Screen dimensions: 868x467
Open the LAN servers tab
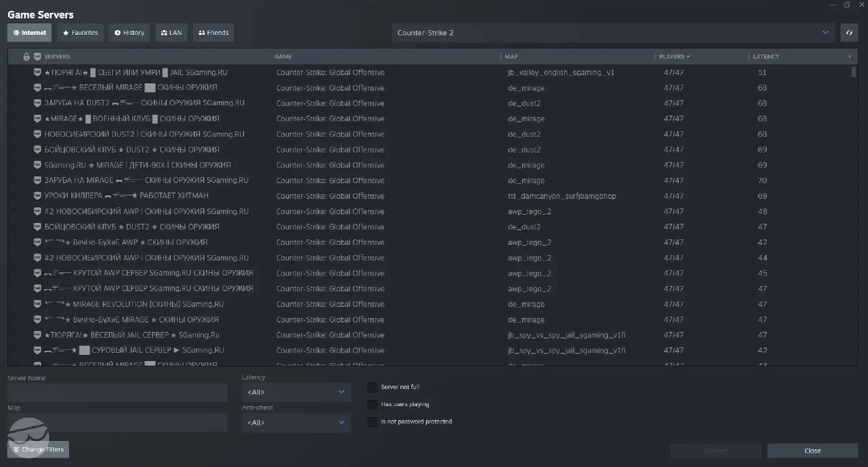[x=171, y=33]
